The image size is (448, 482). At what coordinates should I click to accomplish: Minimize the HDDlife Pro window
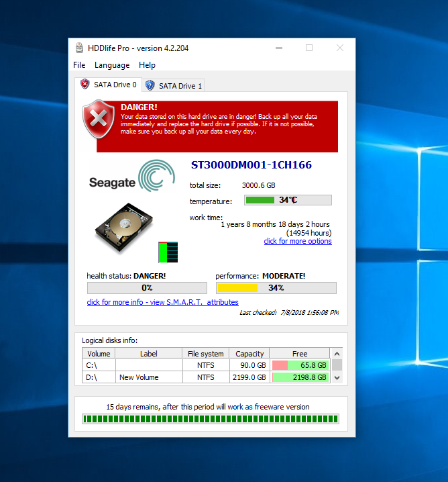click(x=279, y=48)
